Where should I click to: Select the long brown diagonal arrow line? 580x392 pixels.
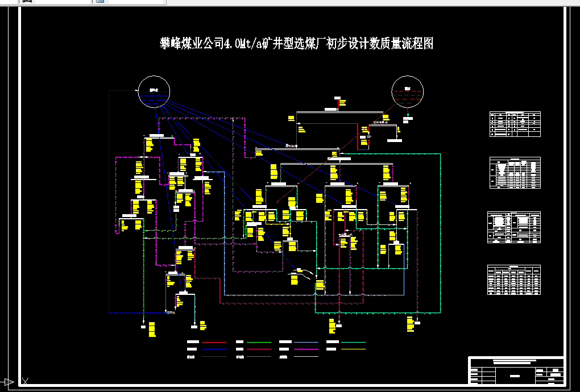click(x=336, y=153)
